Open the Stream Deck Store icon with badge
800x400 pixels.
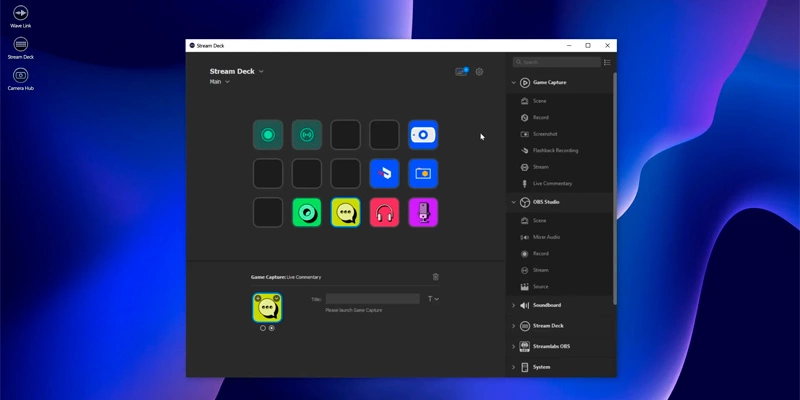click(461, 72)
